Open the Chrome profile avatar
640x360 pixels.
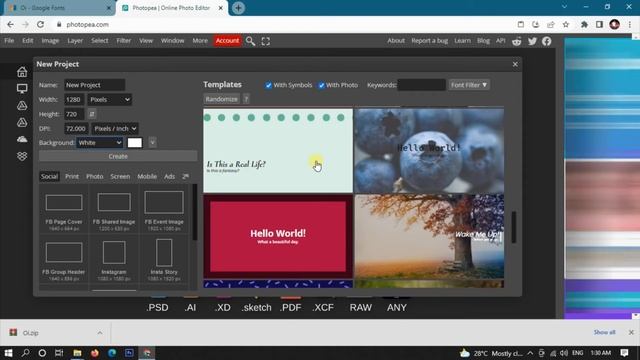(614, 24)
